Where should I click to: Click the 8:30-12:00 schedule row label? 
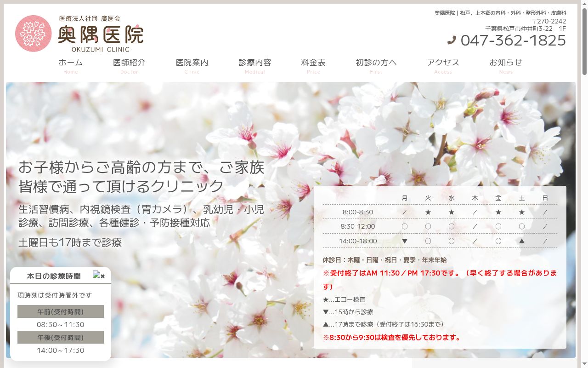click(x=358, y=226)
